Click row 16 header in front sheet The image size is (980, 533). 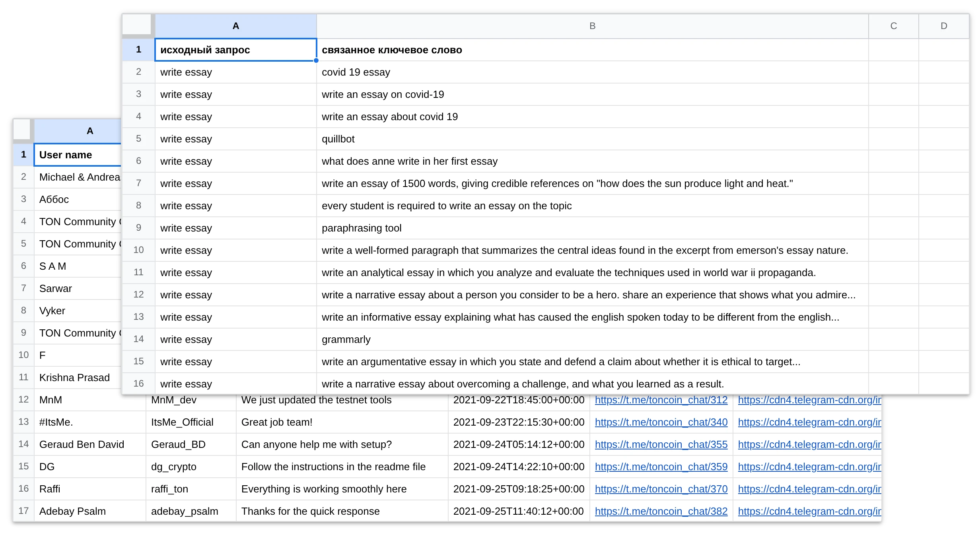point(138,383)
